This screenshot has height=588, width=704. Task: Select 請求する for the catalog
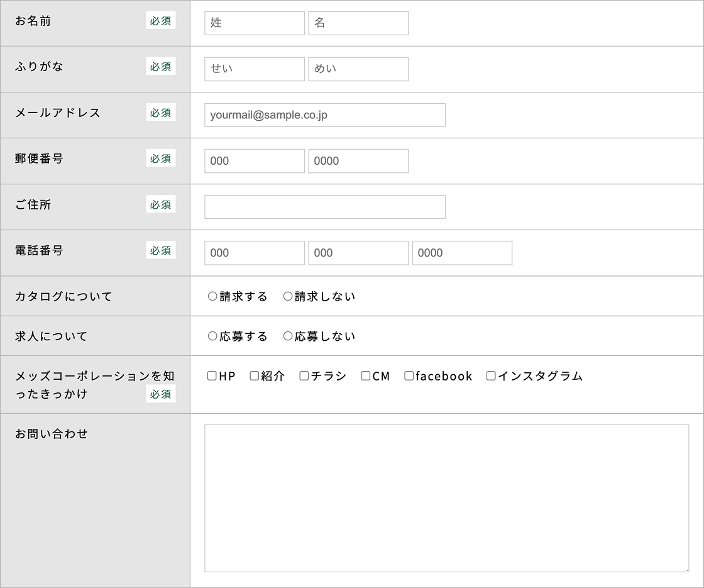[x=212, y=296]
